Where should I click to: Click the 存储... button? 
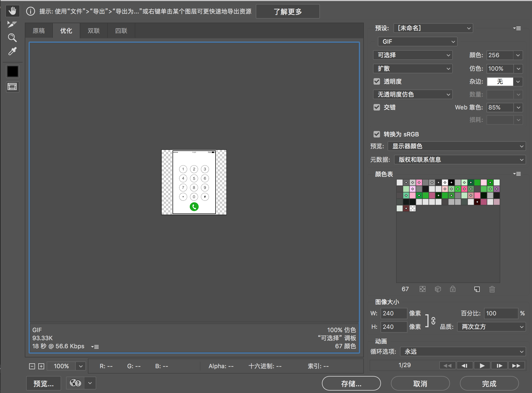tap(351, 383)
